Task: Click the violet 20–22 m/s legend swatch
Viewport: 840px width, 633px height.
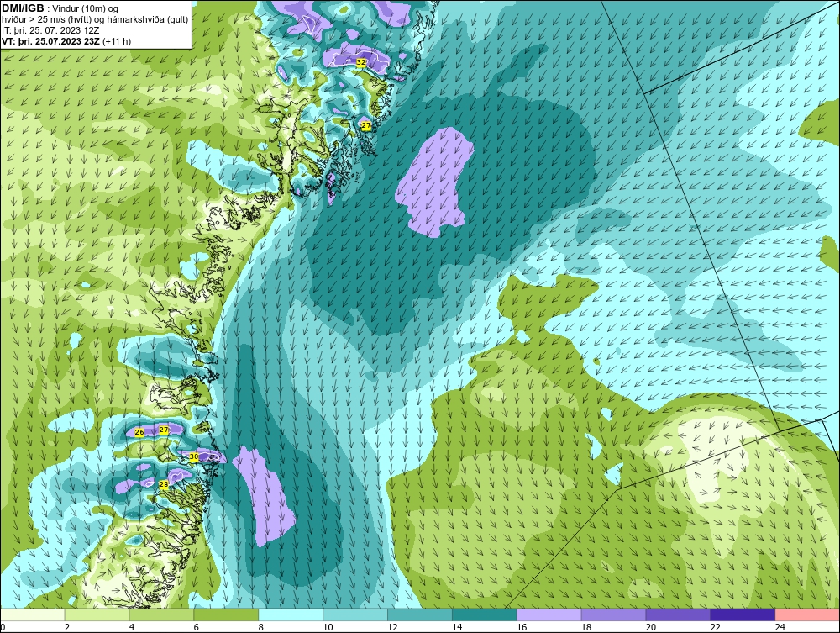Action: [x=678, y=615]
